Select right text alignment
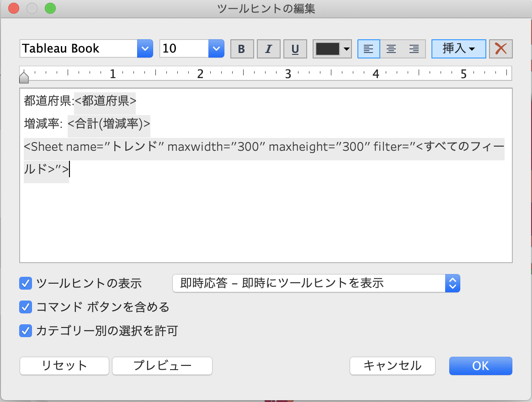 point(414,48)
